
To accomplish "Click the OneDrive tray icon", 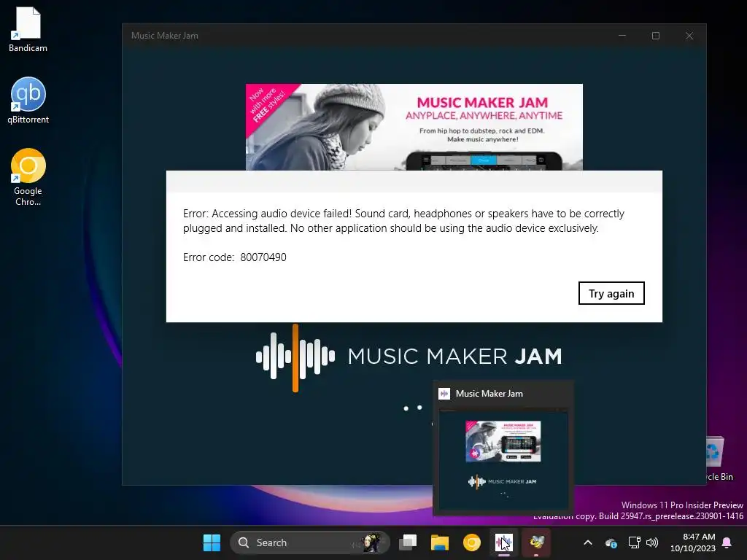I will click(x=611, y=542).
